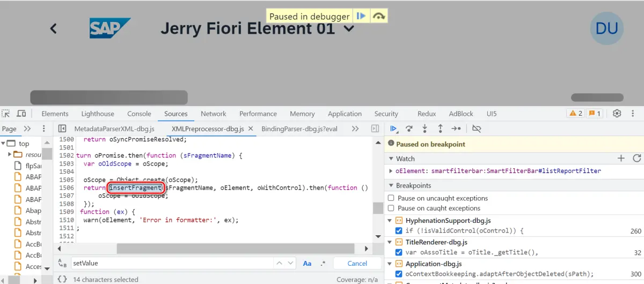Open the UI5 panel tab
The image size is (644, 284).
tap(492, 114)
